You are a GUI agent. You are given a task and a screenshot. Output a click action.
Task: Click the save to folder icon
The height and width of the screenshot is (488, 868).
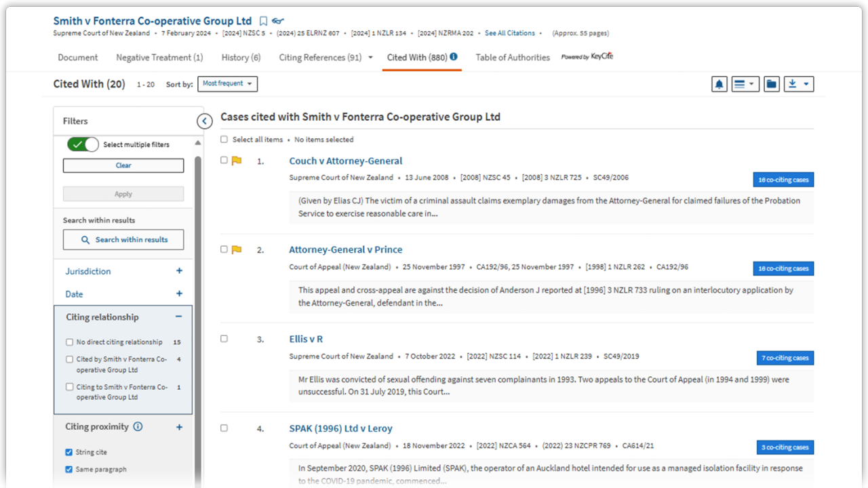771,84
